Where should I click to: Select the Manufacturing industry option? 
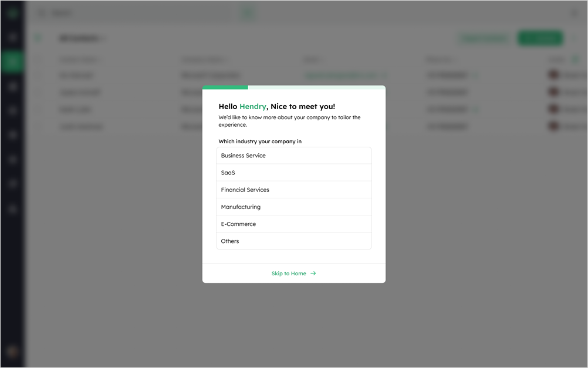click(293, 207)
